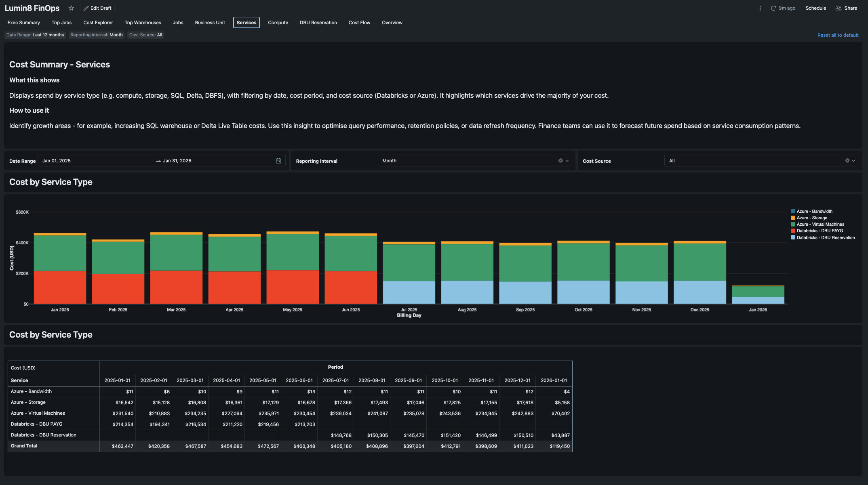Expand the Cost Source dropdown
Viewport: 868px width, 485px height.
coord(853,161)
